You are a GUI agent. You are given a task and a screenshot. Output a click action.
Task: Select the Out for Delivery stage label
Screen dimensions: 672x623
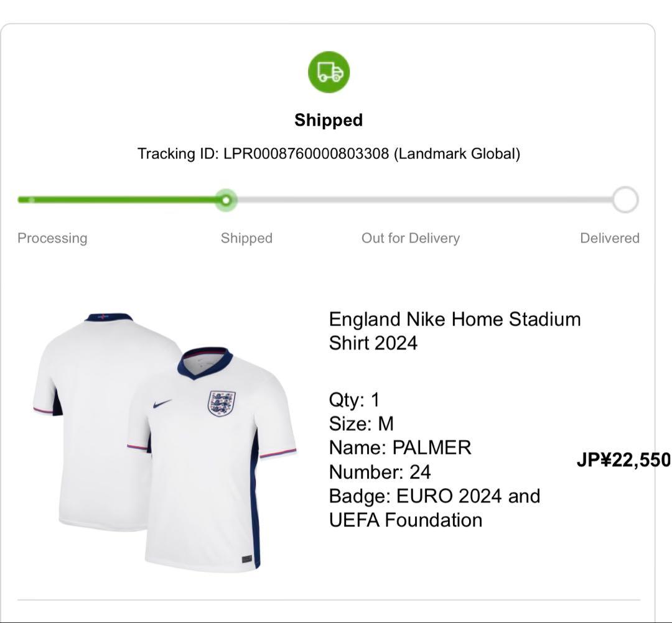pyautogui.click(x=411, y=238)
